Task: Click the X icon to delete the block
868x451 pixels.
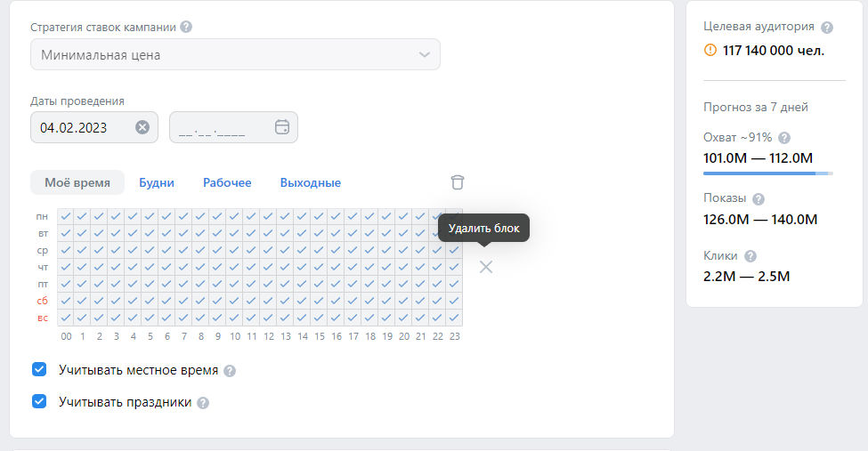Action: [485, 267]
